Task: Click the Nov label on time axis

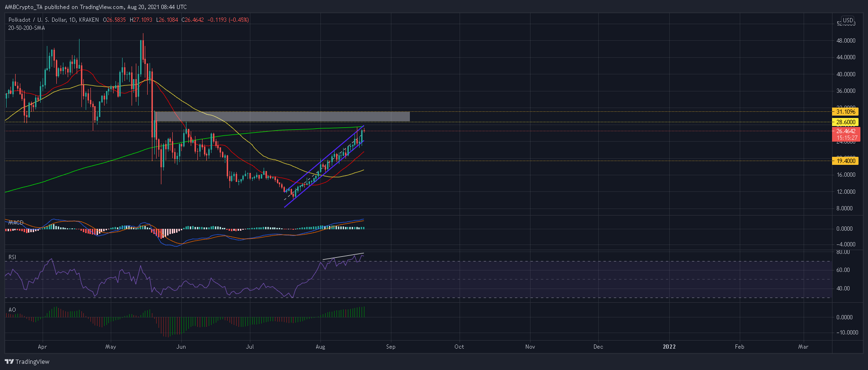Action: (530, 347)
